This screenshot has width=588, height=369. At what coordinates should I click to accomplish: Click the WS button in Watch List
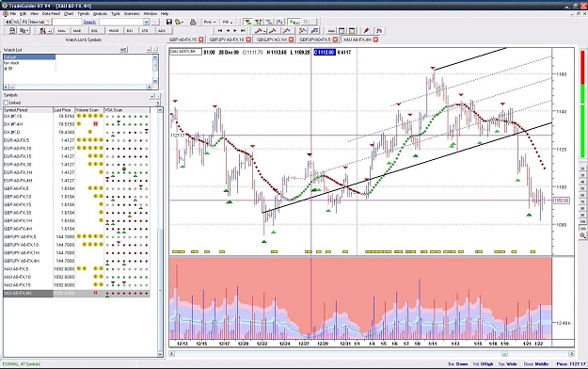(x=123, y=50)
